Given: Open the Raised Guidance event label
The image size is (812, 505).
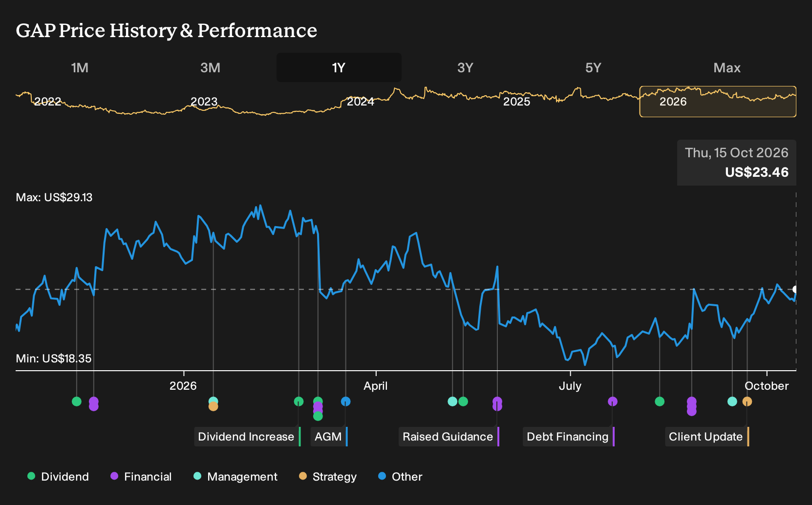Looking at the screenshot, I should click(449, 437).
